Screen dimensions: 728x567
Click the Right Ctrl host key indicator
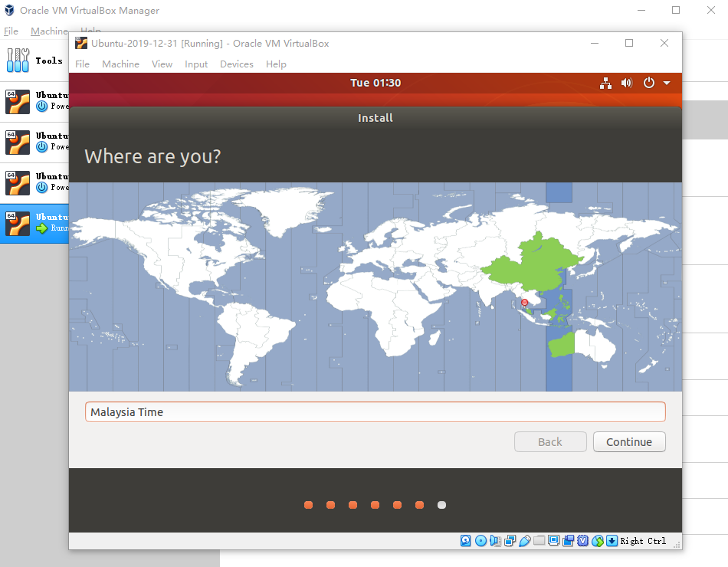(x=643, y=541)
